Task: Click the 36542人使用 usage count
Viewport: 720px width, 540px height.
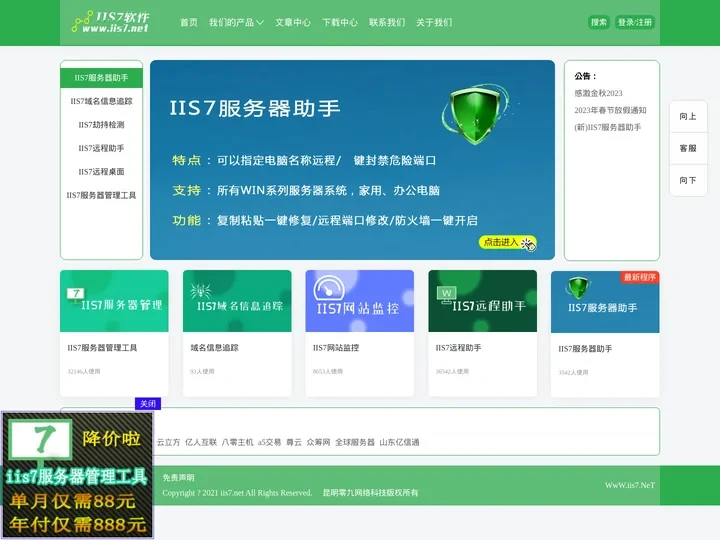Action: (452, 371)
